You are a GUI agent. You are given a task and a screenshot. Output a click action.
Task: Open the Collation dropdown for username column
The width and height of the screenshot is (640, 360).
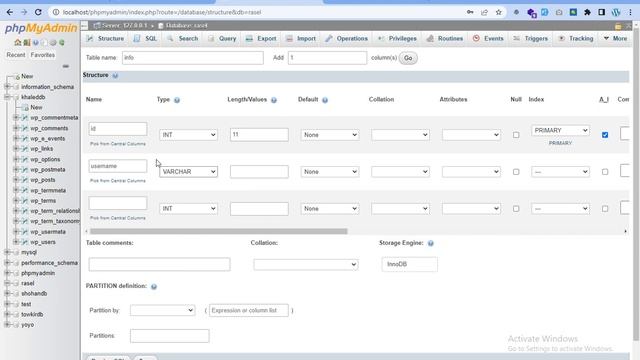point(400,172)
